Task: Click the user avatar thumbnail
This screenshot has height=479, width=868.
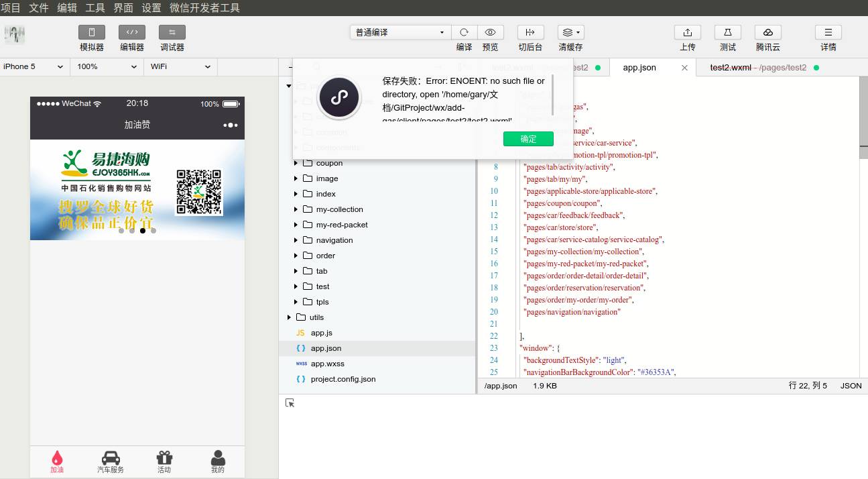Action: pos(15,35)
